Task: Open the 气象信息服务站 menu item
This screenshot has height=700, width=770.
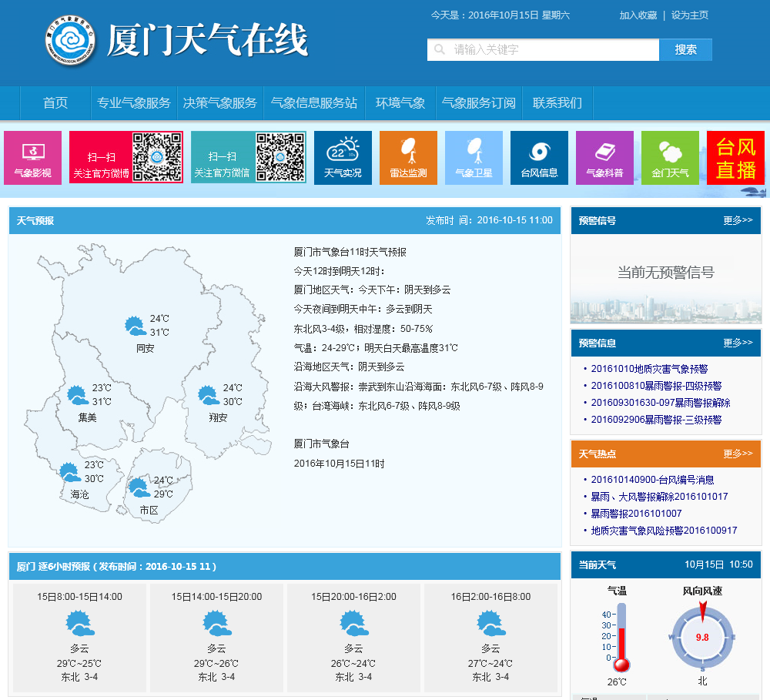Action: click(x=314, y=102)
